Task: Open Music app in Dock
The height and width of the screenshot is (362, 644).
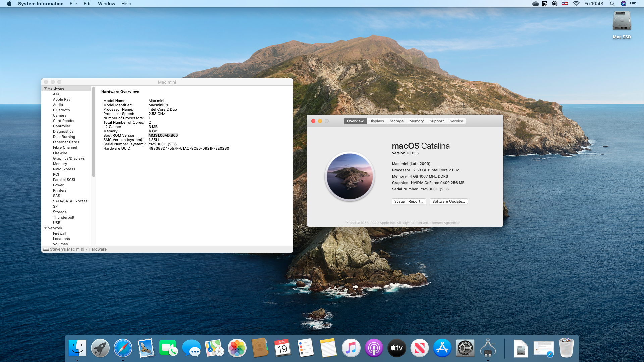Action: (351, 348)
